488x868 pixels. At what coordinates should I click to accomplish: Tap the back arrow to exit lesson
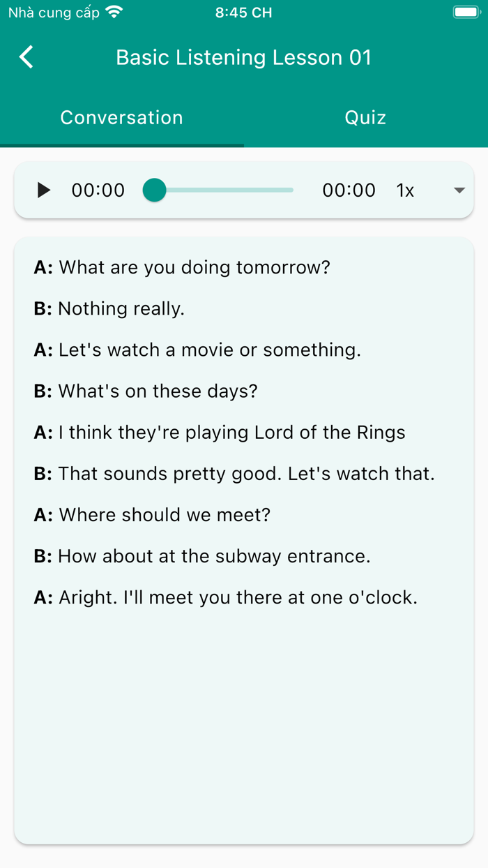[26, 57]
